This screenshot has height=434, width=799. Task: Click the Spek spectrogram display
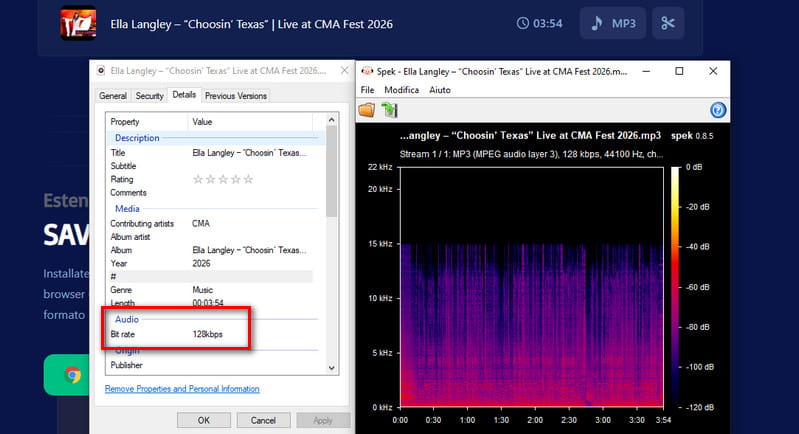(x=531, y=287)
